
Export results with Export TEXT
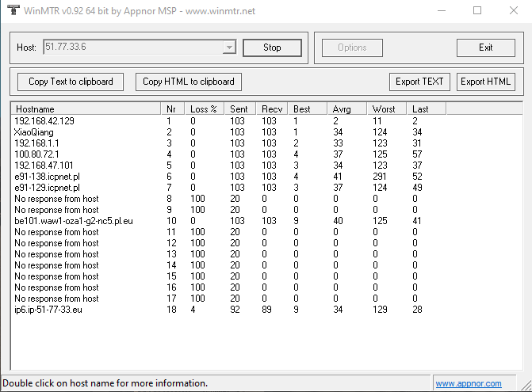click(x=420, y=82)
